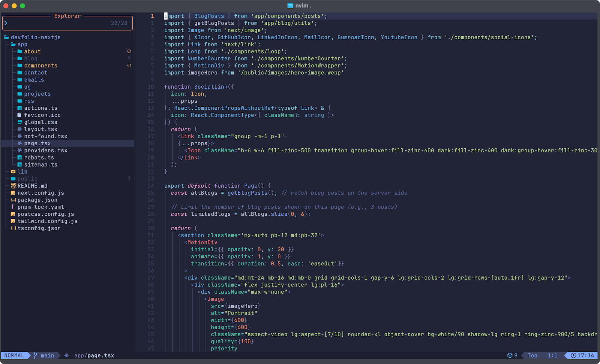600x364 pixels.
Task: Click the README.md markdown icon
Action: pos(13,186)
